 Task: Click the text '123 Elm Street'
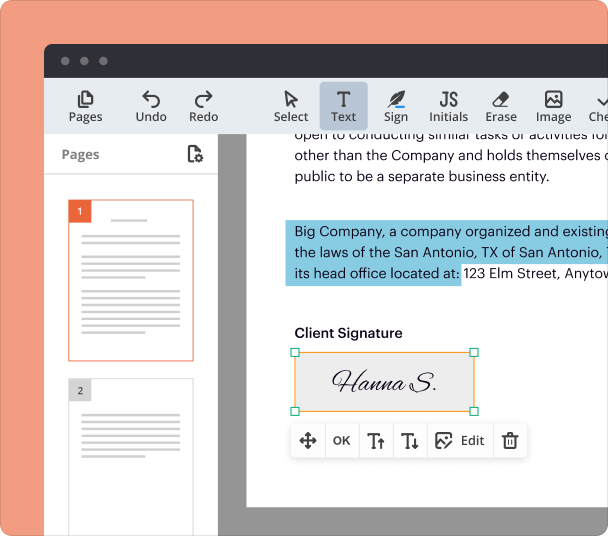(x=511, y=273)
